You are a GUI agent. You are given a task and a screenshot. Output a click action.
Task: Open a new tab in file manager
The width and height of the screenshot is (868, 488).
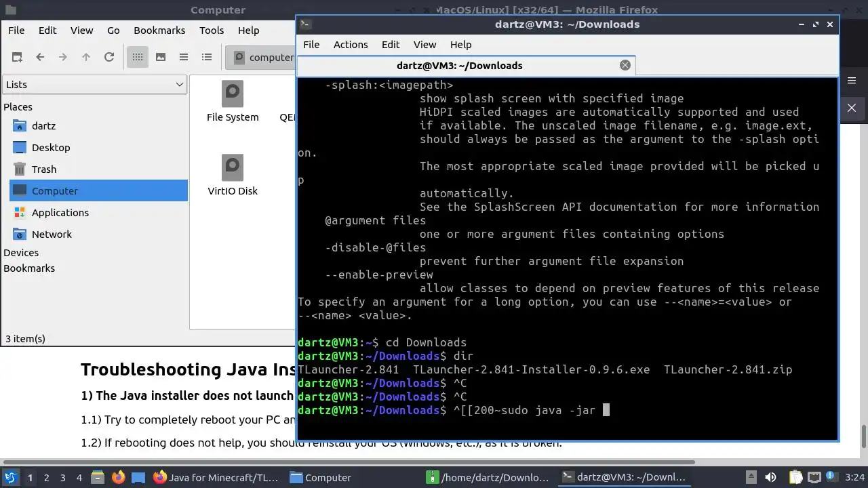(17, 58)
